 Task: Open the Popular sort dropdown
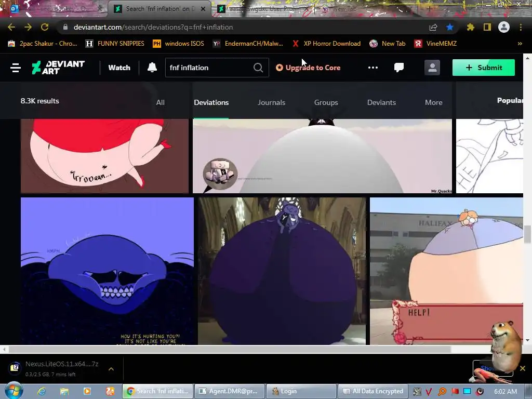[510, 100]
